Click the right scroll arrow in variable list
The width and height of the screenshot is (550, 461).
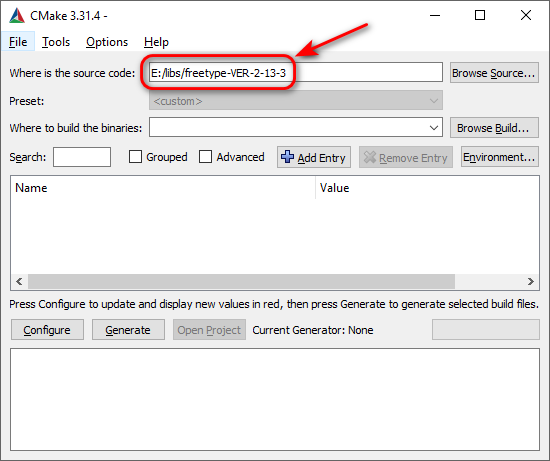[x=531, y=281]
